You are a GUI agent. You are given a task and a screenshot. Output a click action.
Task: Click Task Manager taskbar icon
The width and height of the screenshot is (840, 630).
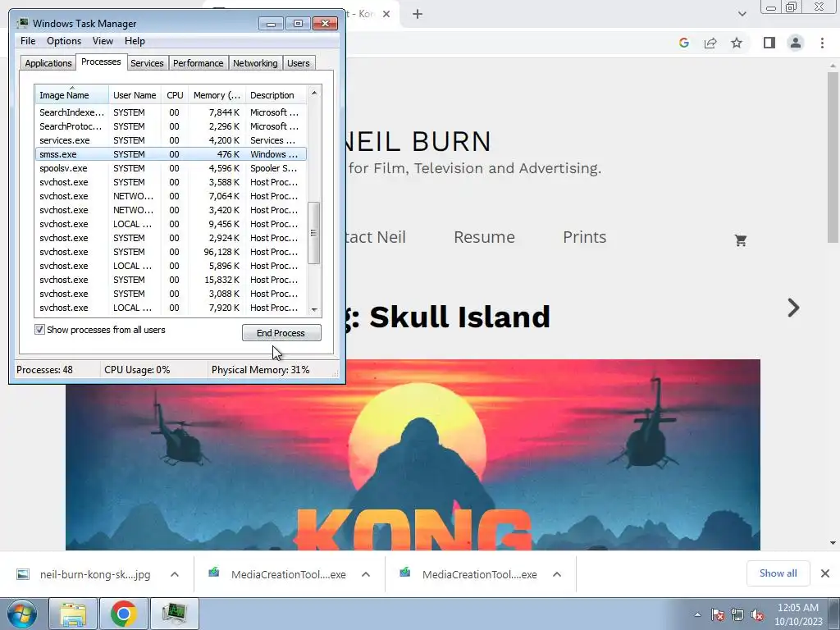pyautogui.click(x=174, y=614)
